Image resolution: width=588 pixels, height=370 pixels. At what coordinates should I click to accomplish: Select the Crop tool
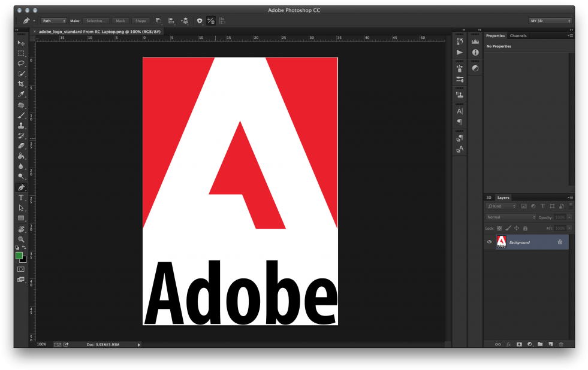point(21,84)
